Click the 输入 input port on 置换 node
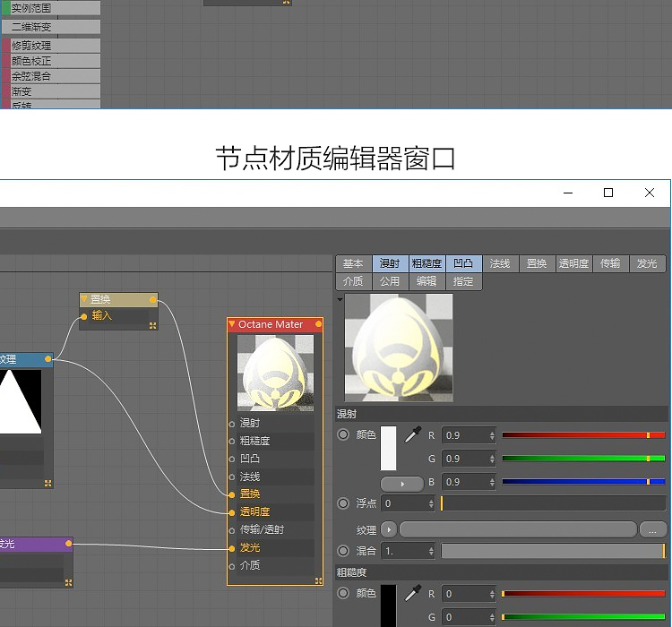 [x=84, y=317]
